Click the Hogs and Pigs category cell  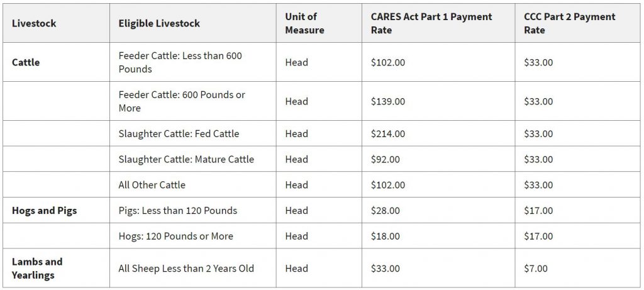(44, 211)
